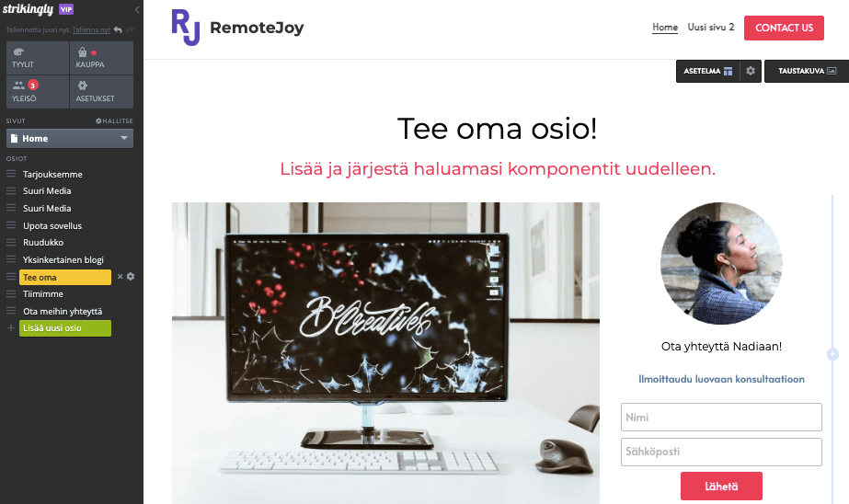
Task: Select the Tarjouksemme section
Action: [52, 175]
